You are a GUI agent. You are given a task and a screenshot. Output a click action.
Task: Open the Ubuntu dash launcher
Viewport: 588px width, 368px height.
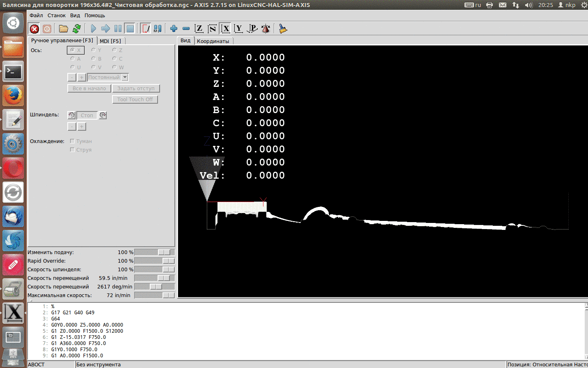(x=13, y=23)
